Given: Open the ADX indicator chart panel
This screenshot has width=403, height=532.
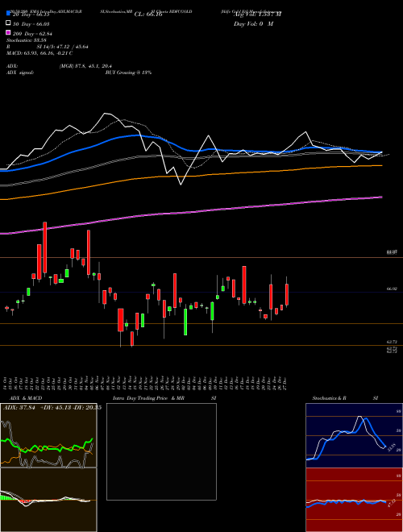Looking at the screenshot, I should click(48, 435).
